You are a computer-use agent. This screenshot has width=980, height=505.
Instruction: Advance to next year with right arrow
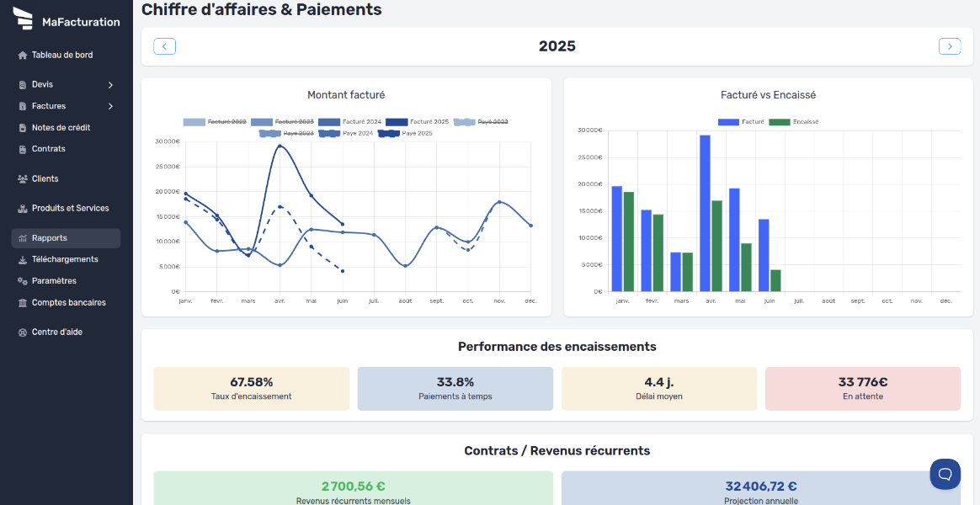coord(949,46)
